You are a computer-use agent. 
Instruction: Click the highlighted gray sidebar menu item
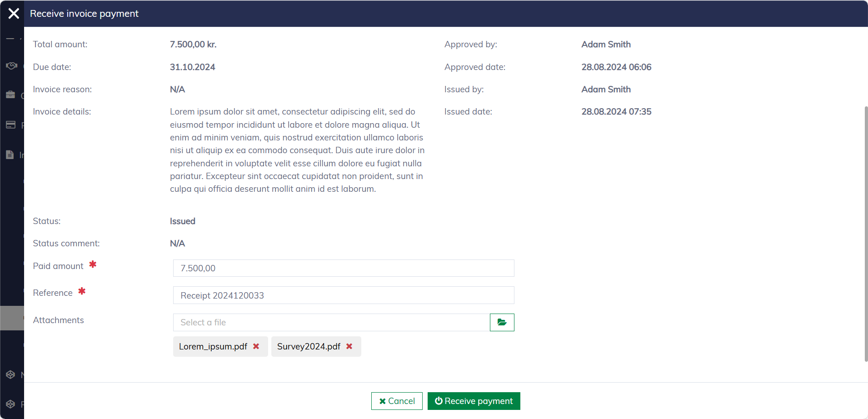point(12,318)
